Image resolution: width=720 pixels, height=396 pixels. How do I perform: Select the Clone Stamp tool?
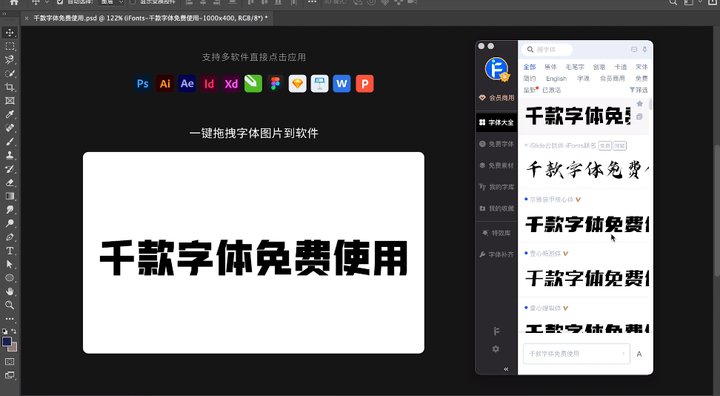(x=10, y=155)
